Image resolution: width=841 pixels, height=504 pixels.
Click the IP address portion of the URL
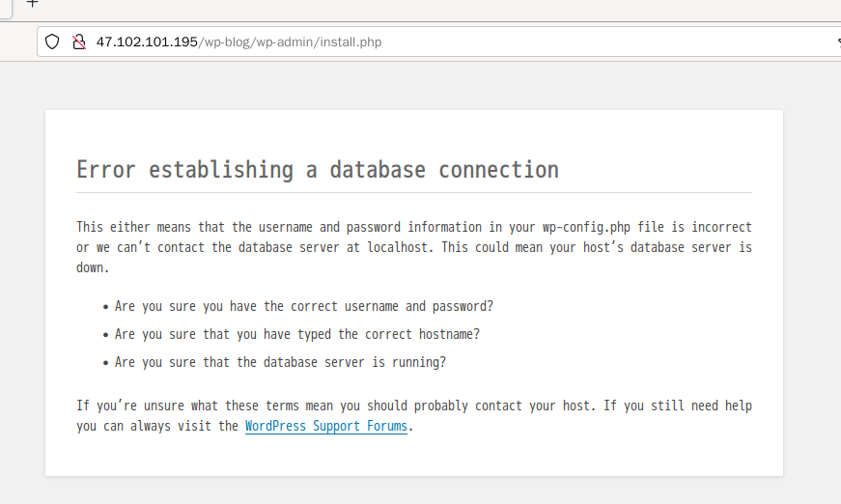[147, 42]
